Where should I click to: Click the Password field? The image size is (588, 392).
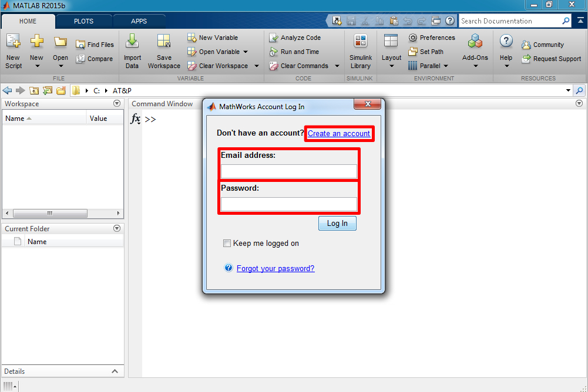pyautogui.click(x=289, y=204)
